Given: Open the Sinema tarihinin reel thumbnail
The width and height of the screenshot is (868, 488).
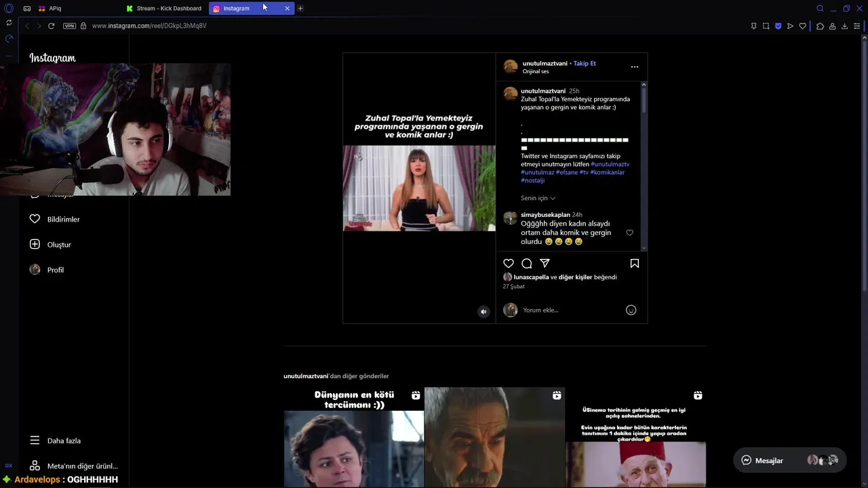Looking at the screenshot, I should tap(636, 437).
